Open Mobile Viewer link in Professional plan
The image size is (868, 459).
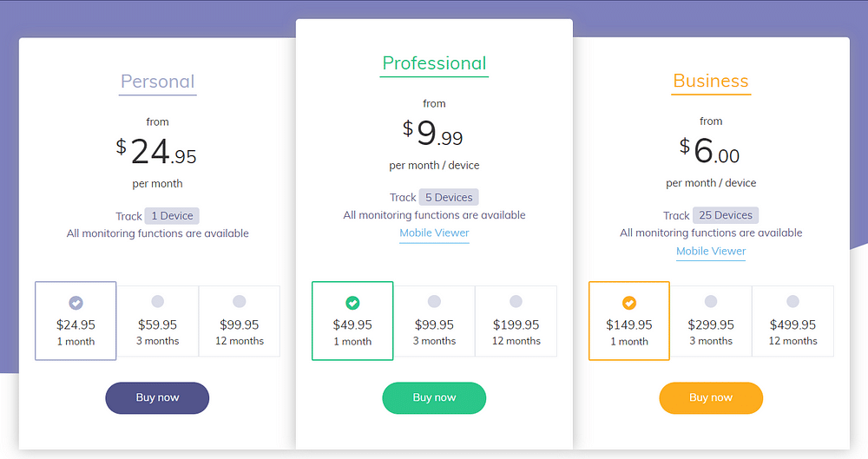435,233
